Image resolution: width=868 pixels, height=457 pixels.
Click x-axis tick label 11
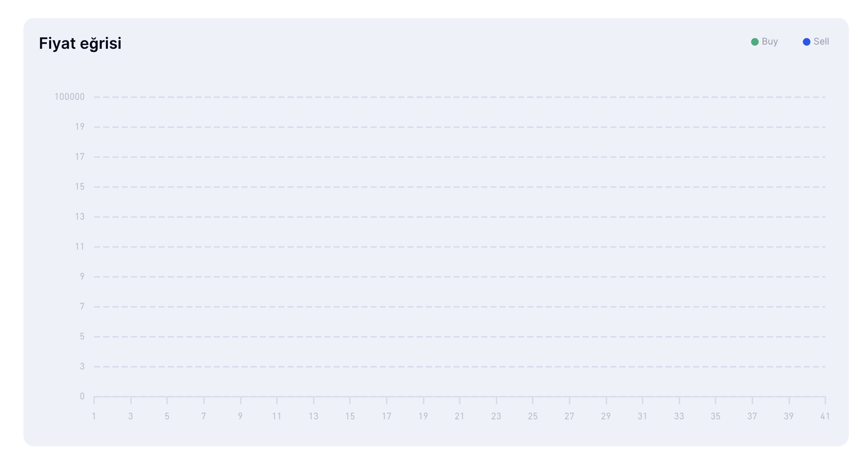point(277,416)
